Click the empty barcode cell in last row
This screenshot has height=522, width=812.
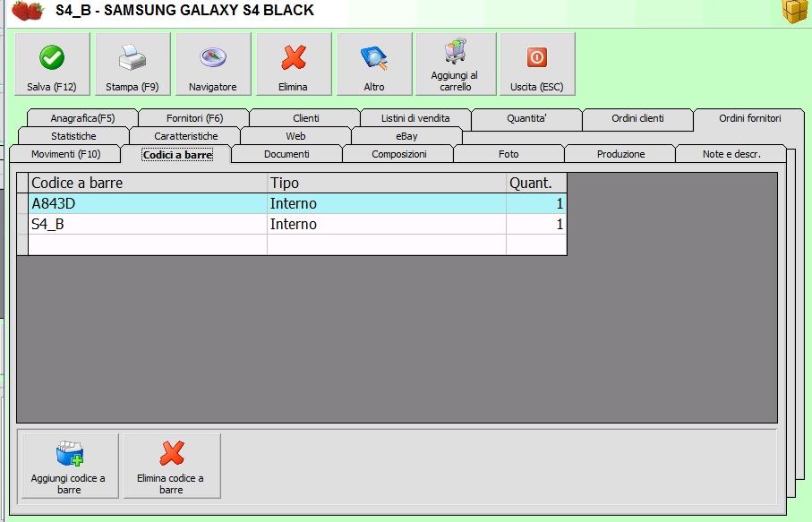[x=148, y=244]
